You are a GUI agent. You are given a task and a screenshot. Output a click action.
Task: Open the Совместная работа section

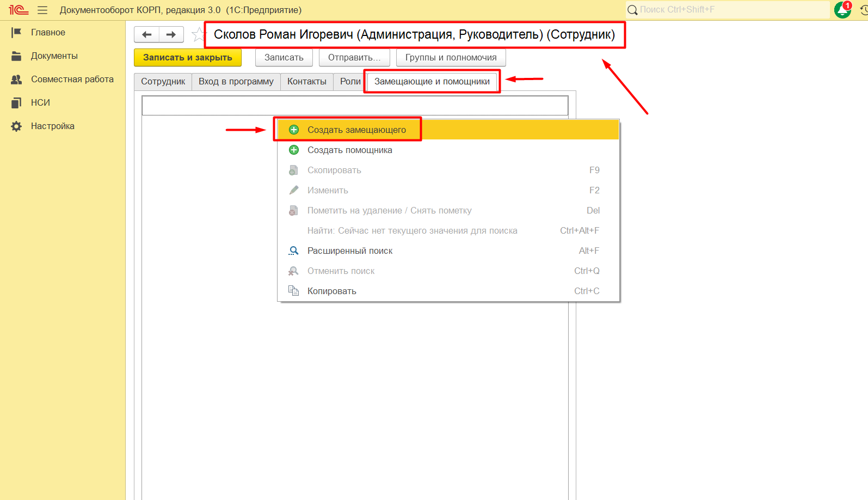point(72,80)
